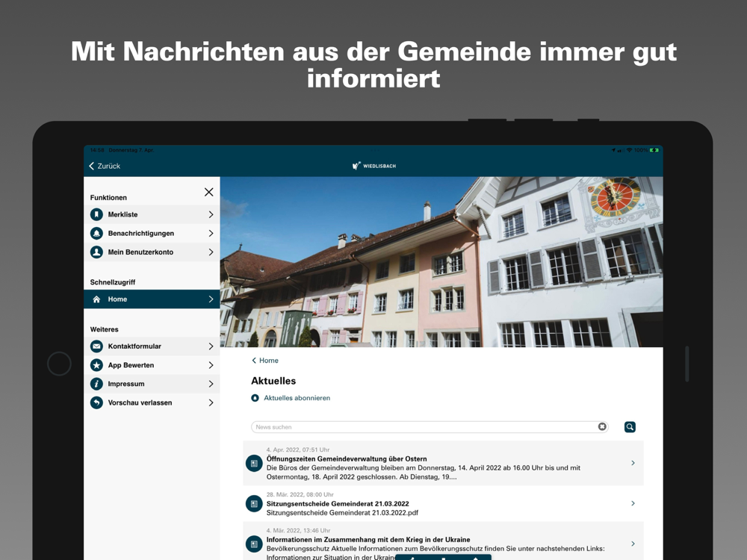This screenshot has height=560, width=747.
Task: Click the Mein Benutzerkonto person icon
Action: click(96, 252)
